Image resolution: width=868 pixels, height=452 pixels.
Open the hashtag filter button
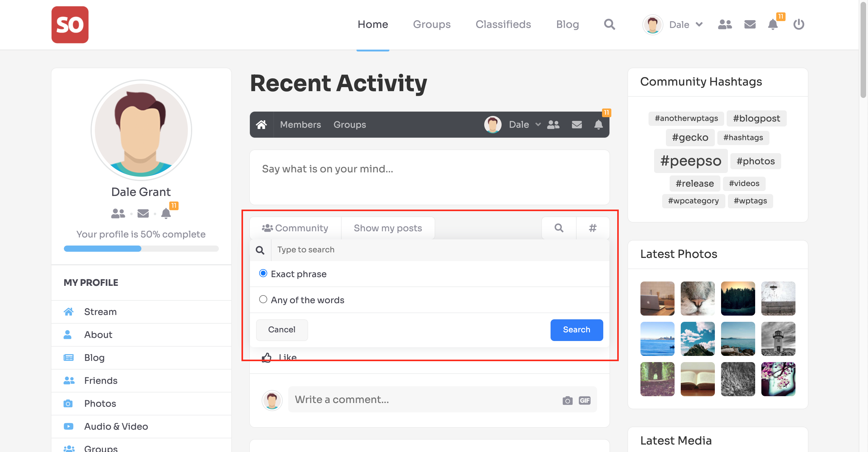pos(593,228)
